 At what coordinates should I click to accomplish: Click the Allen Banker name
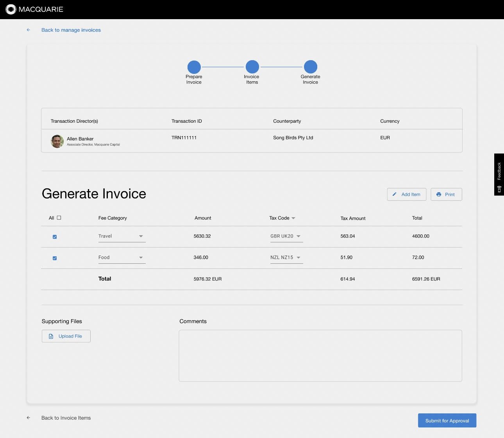click(x=80, y=139)
